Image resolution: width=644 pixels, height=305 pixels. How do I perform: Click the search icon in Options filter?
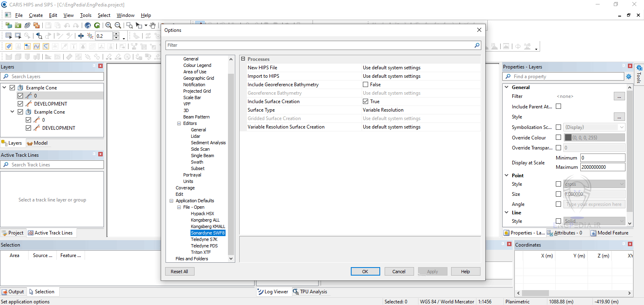[477, 45]
